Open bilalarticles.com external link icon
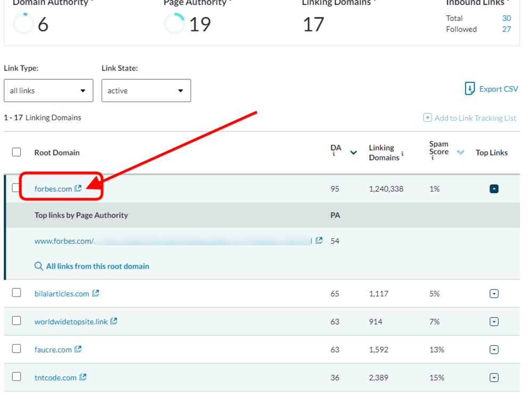The height and width of the screenshot is (399, 532). 96,293
